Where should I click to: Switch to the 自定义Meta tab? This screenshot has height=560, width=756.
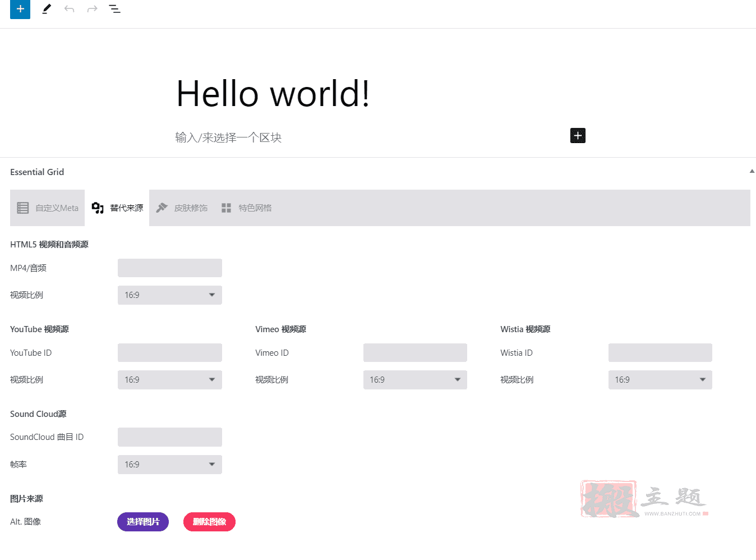[x=47, y=208]
